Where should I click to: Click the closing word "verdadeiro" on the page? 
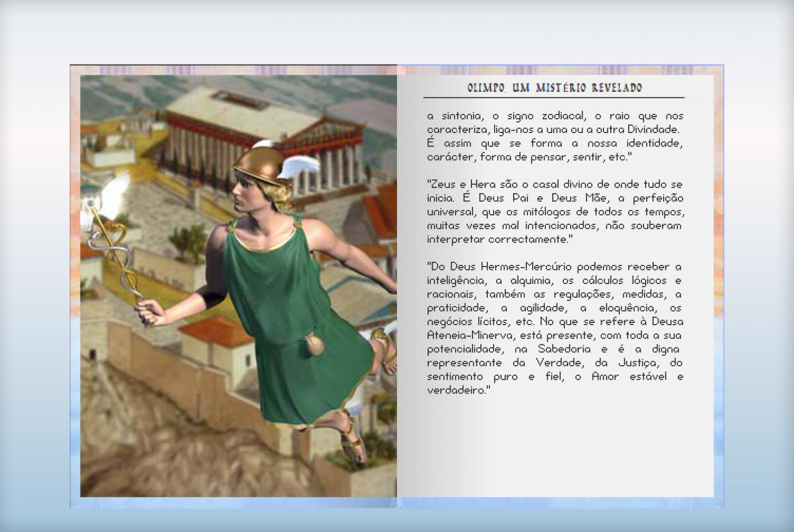457,390
